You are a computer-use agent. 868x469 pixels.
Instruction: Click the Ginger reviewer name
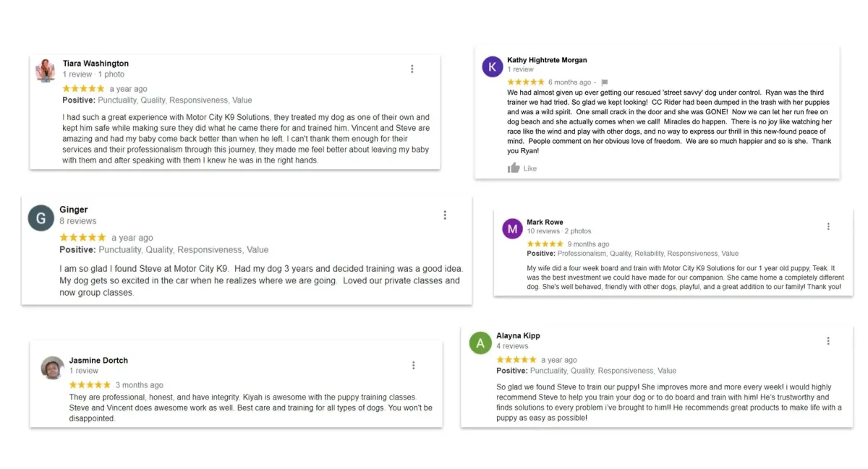[x=74, y=210]
